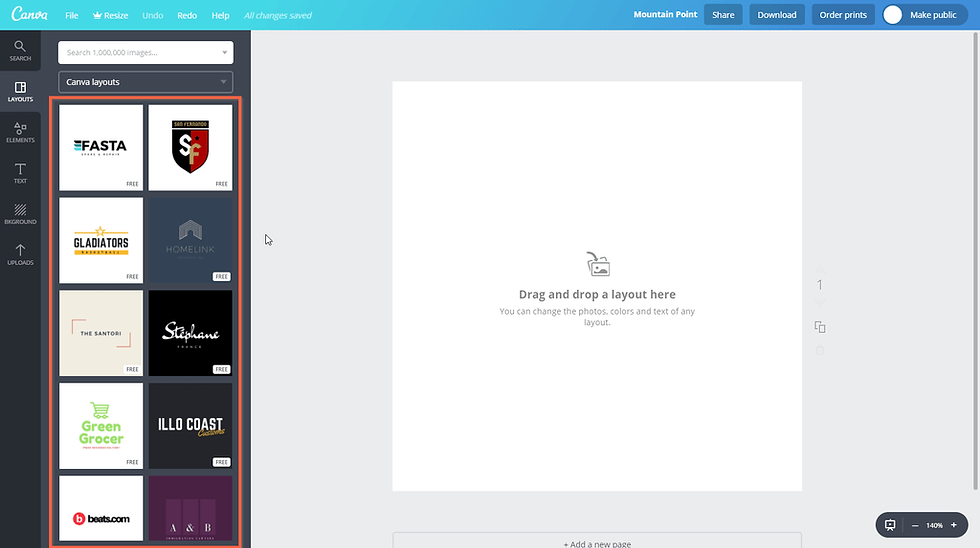980x548 pixels.
Task: Open the Search panel in sidebar
Action: click(x=20, y=51)
